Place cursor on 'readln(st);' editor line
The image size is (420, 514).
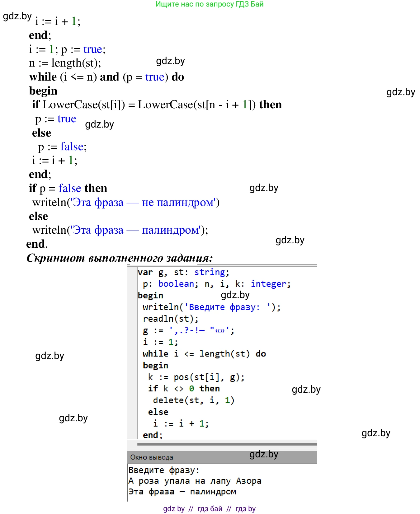[170, 319]
